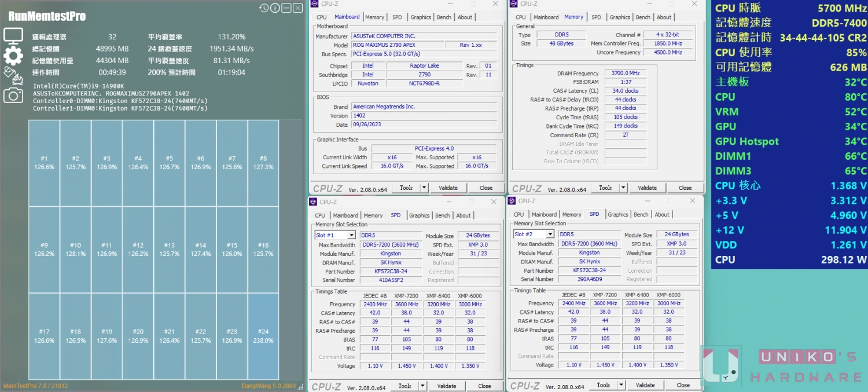
Task: Minimize the RunMemtestPro window
Action: (x=286, y=8)
